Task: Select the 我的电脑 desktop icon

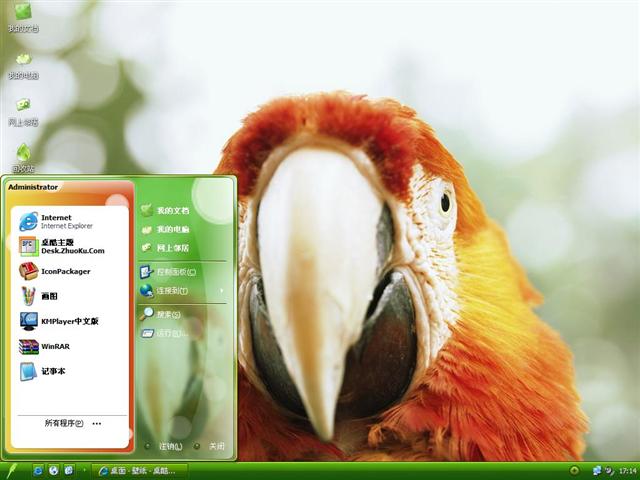Action: pyautogui.click(x=23, y=65)
